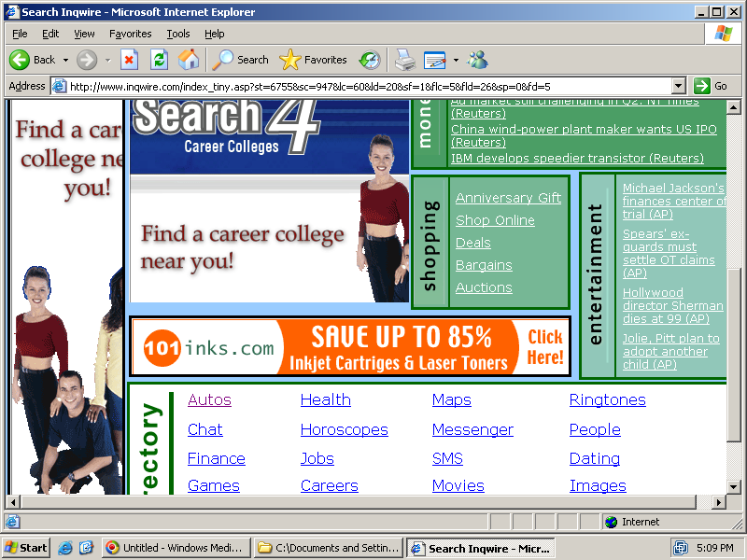Open the Tools menu
Viewport: 747px width, 560px height.
pos(178,34)
